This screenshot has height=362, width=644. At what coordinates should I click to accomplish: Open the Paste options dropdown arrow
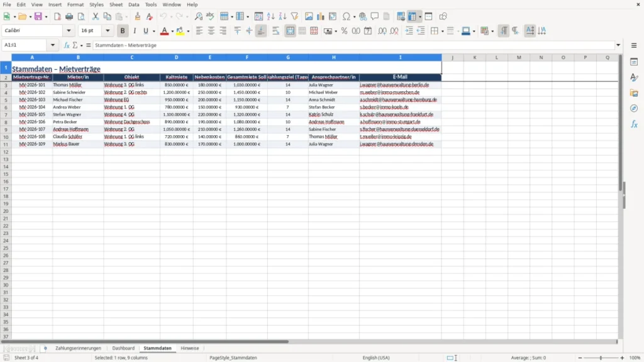click(x=126, y=17)
